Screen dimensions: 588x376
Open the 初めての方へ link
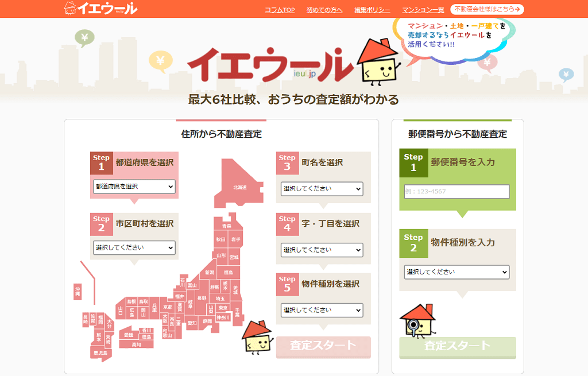325,9
